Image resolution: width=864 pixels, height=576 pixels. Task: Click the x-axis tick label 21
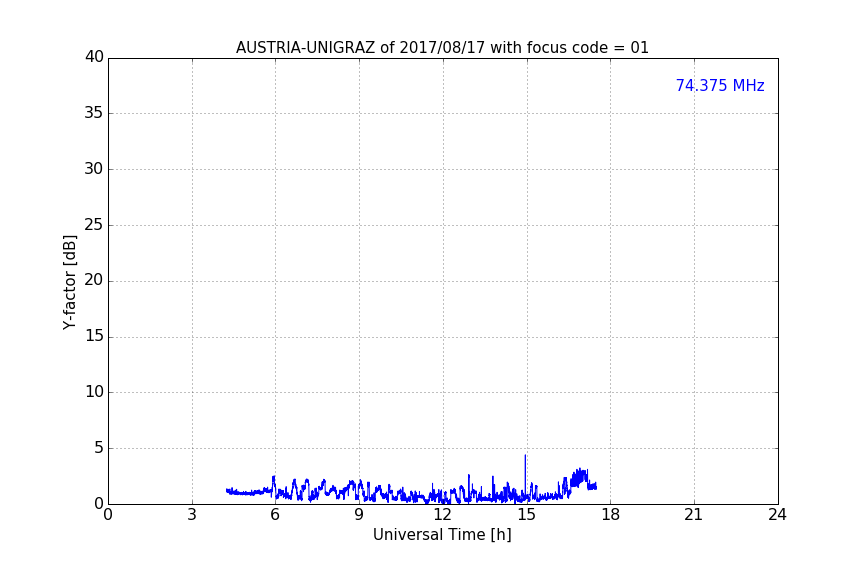tap(694, 515)
